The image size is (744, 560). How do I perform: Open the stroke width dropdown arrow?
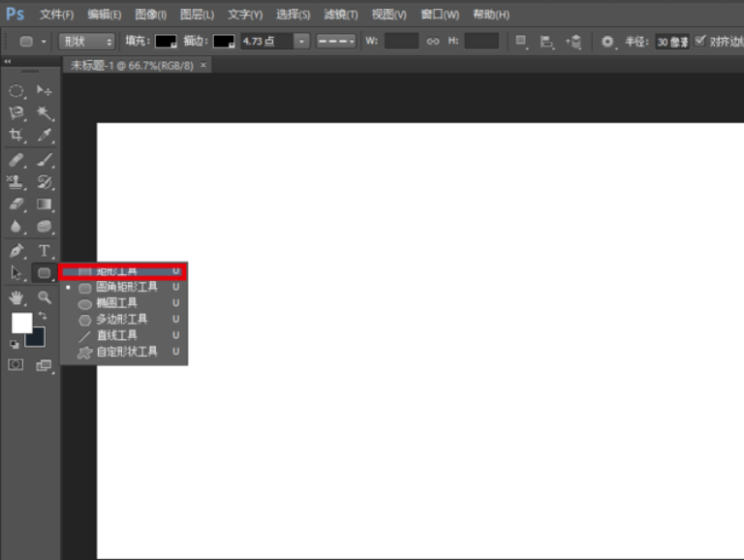[x=301, y=42]
